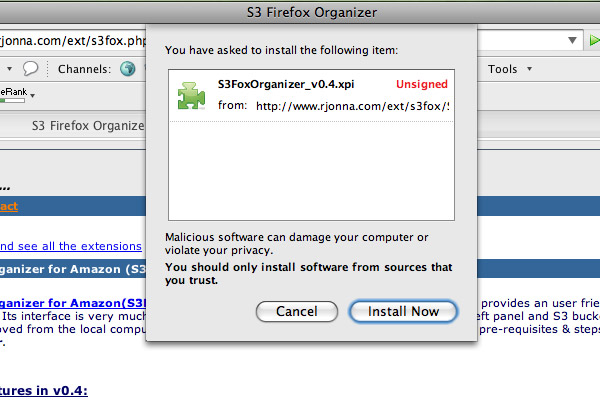Open the Tools dropdown menu
The width and height of the screenshot is (600, 400).
tap(509, 69)
